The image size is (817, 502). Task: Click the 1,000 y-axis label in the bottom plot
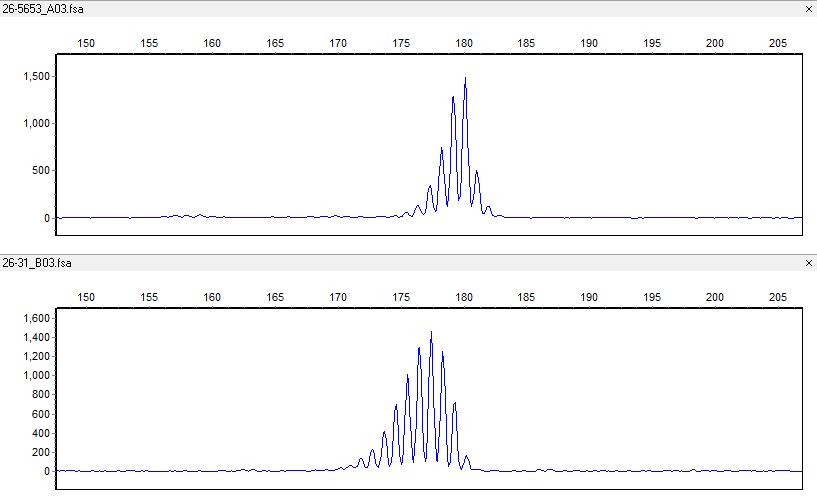coord(35,375)
